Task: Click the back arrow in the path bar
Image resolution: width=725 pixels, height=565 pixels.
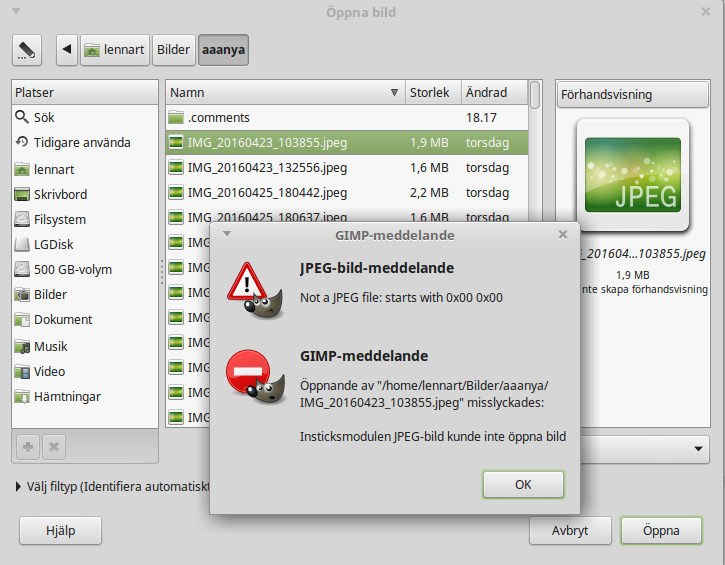Action: [67, 49]
